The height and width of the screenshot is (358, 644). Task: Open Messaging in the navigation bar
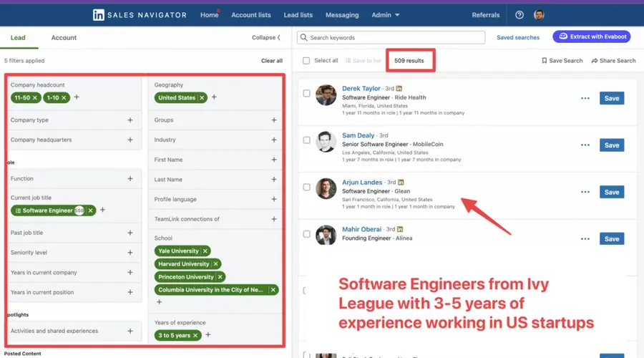tap(342, 15)
